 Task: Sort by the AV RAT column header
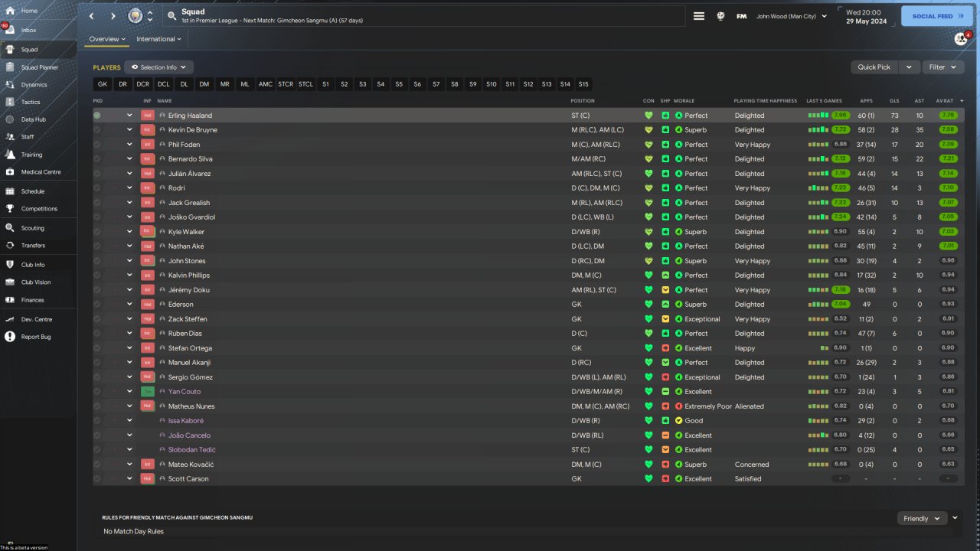point(945,101)
